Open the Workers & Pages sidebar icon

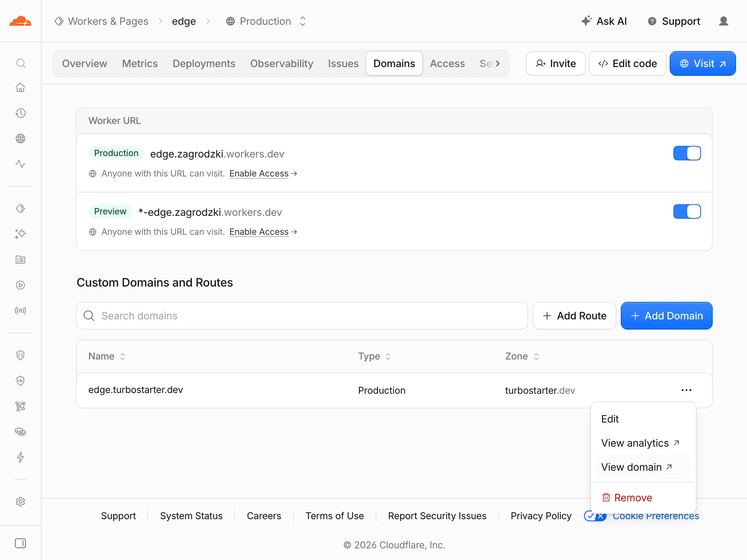20,209
